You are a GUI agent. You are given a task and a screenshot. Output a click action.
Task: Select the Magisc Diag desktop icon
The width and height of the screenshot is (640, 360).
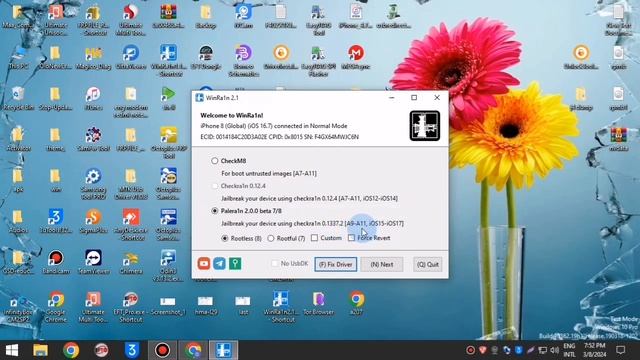(x=93, y=58)
